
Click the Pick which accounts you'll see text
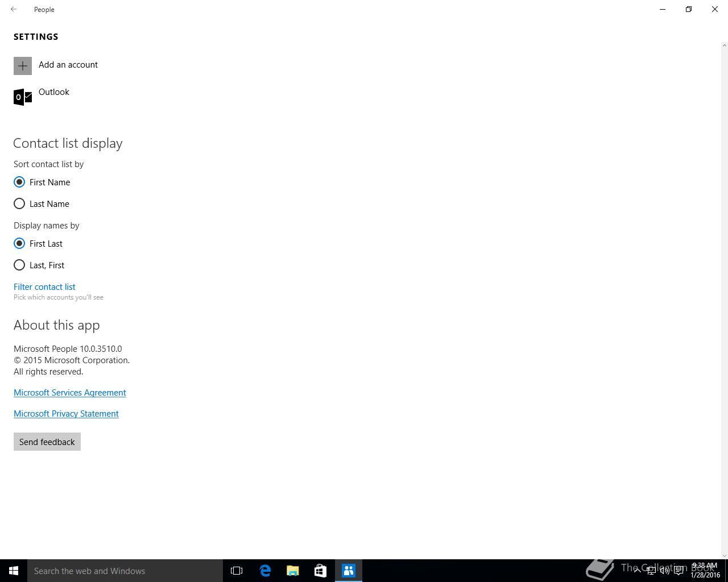coord(59,297)
